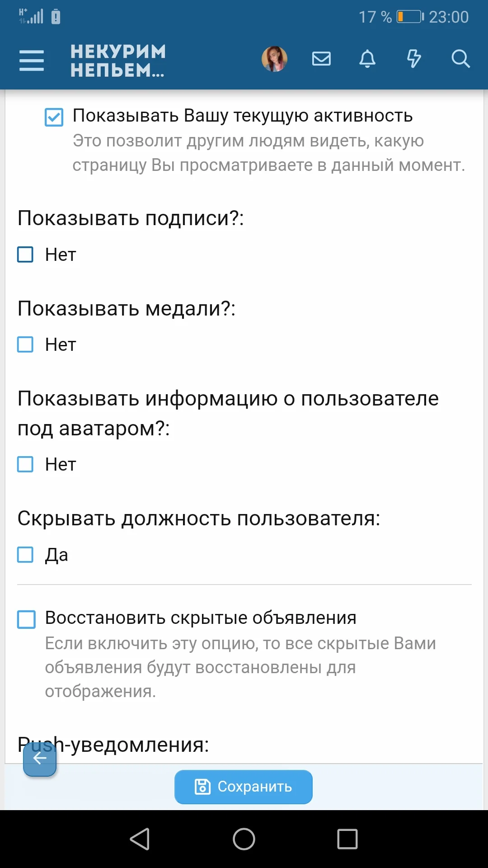Click the Сохранить save button

pos(244,787)
